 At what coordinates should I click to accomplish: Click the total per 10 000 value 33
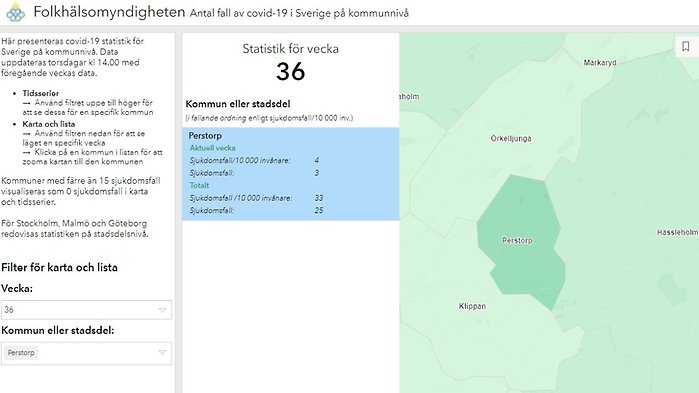click(x=319, y=198)
